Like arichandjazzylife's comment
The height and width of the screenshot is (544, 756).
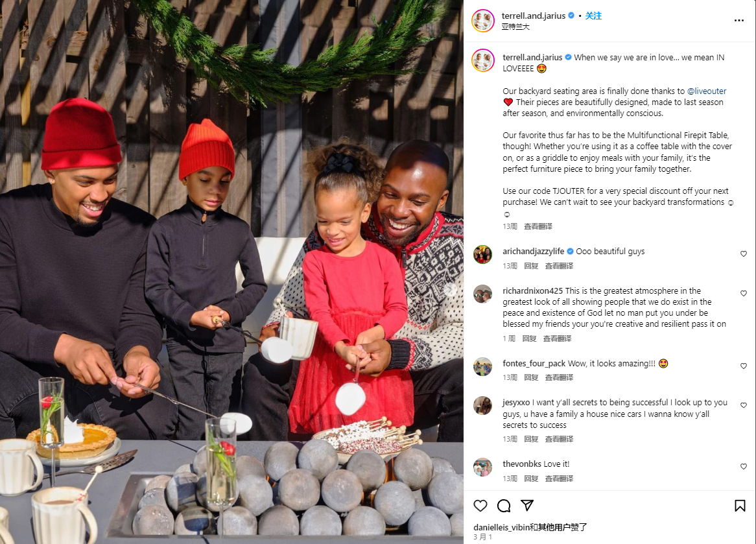point(744,254)
